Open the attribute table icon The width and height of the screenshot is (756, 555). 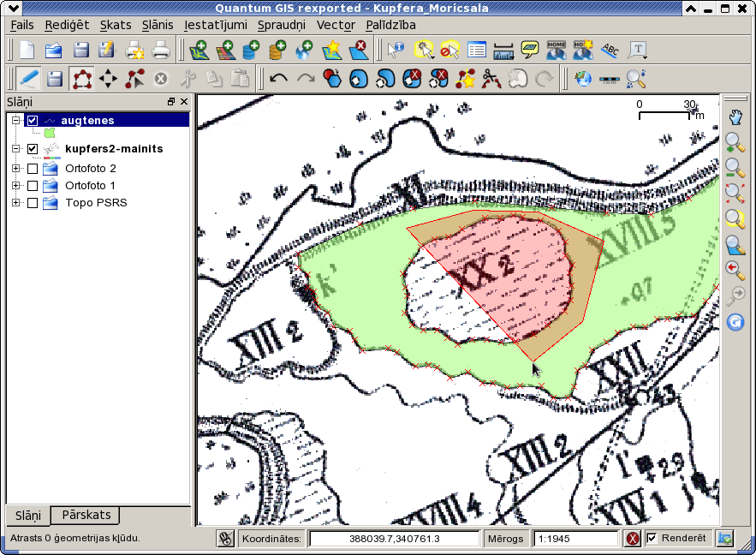point(477,50)
